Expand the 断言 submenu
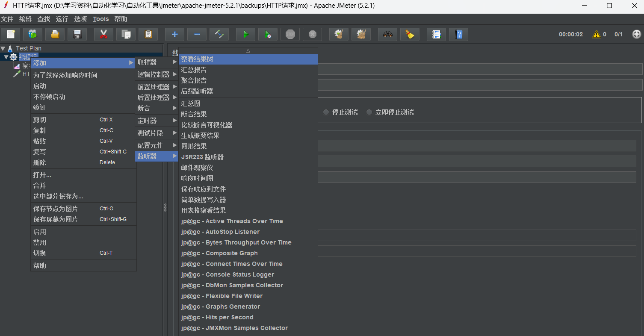 (157, 108)
